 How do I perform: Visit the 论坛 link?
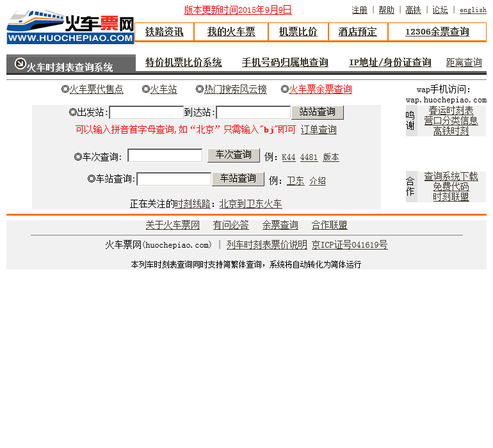[x=440, y=10]
